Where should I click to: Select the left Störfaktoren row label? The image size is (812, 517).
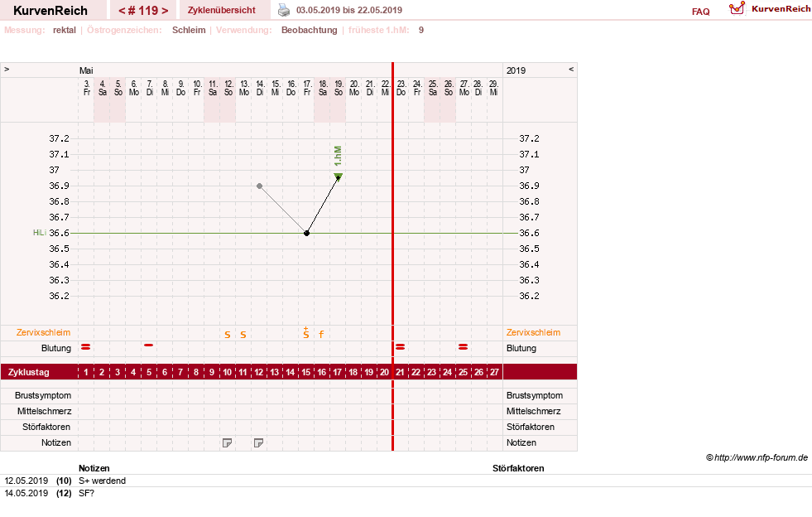coord(46,427)
